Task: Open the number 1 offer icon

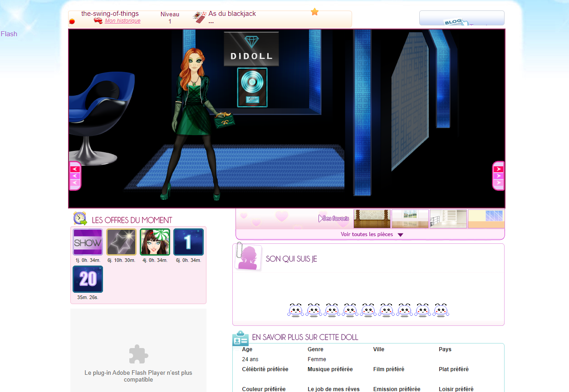Action: [188, 242]
